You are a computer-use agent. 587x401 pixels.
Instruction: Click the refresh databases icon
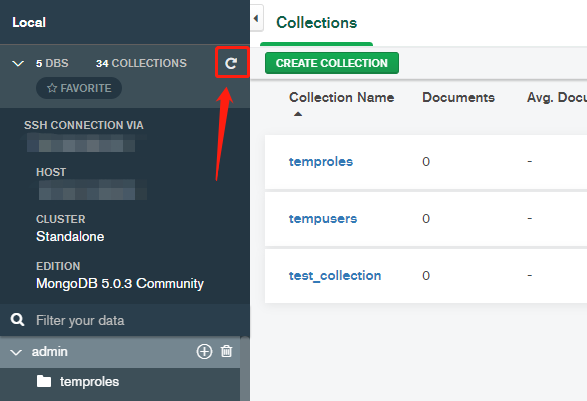point(231,63)
